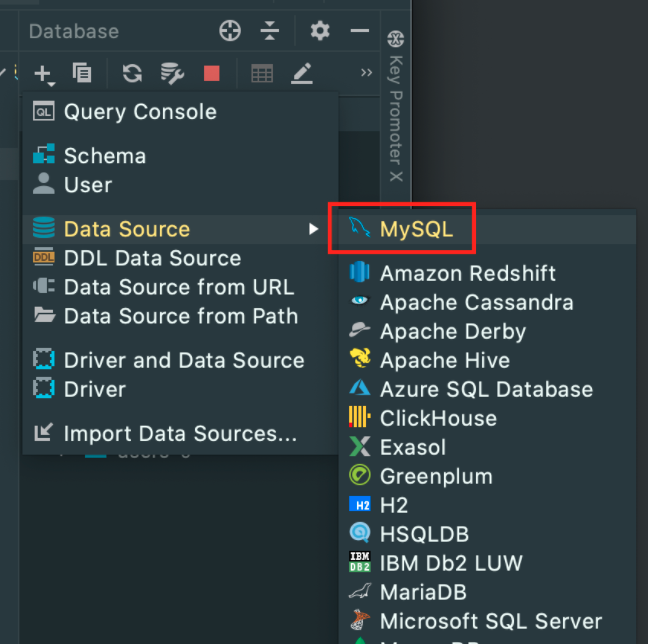
Task: Select Apache Derby data source
Action: tap(488, 331)
